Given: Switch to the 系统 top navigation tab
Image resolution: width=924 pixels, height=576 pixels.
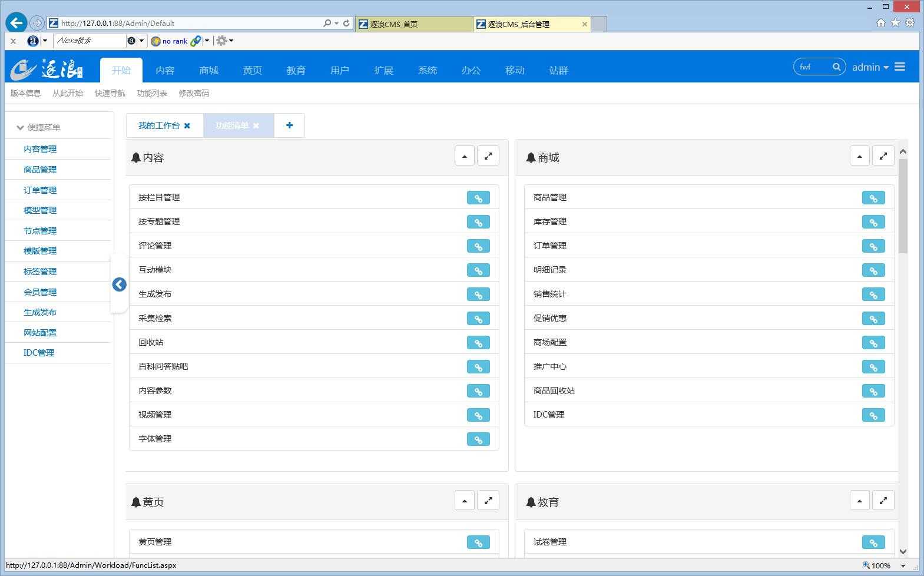Looking at the screenshot, I should pyautogui.click(x=427, y=70).
